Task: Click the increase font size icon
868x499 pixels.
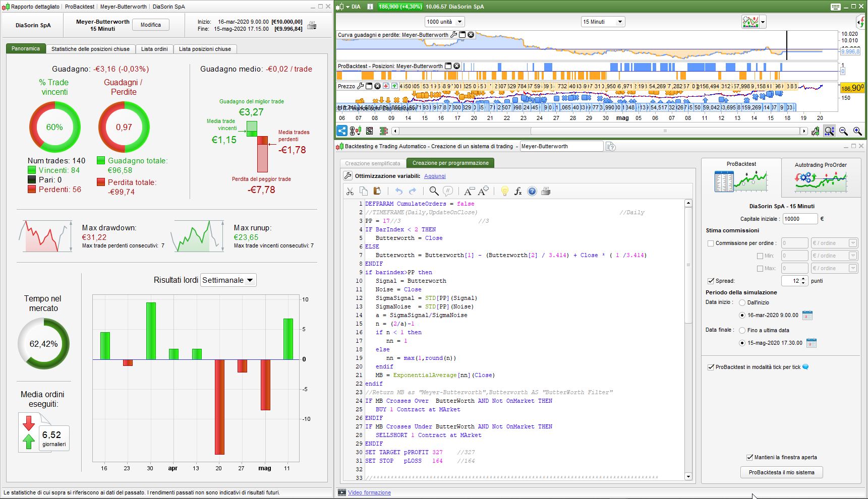Action: [483, 191]
